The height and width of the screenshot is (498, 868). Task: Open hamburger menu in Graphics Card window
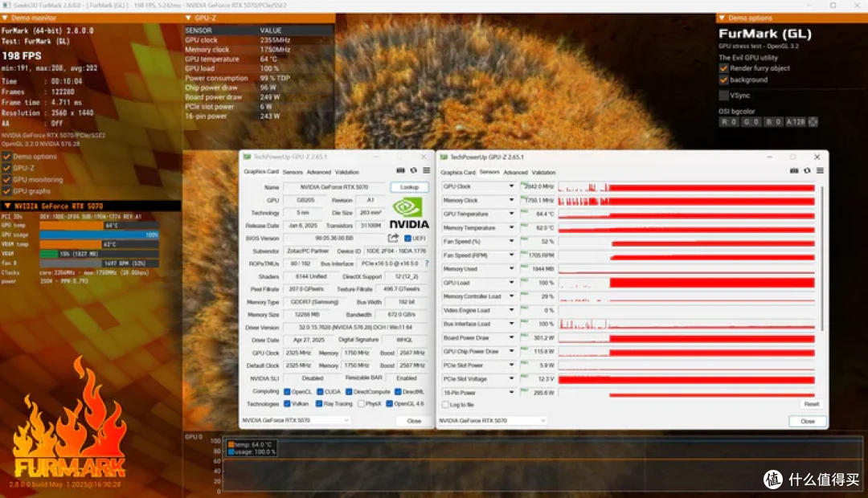(426, 170)
